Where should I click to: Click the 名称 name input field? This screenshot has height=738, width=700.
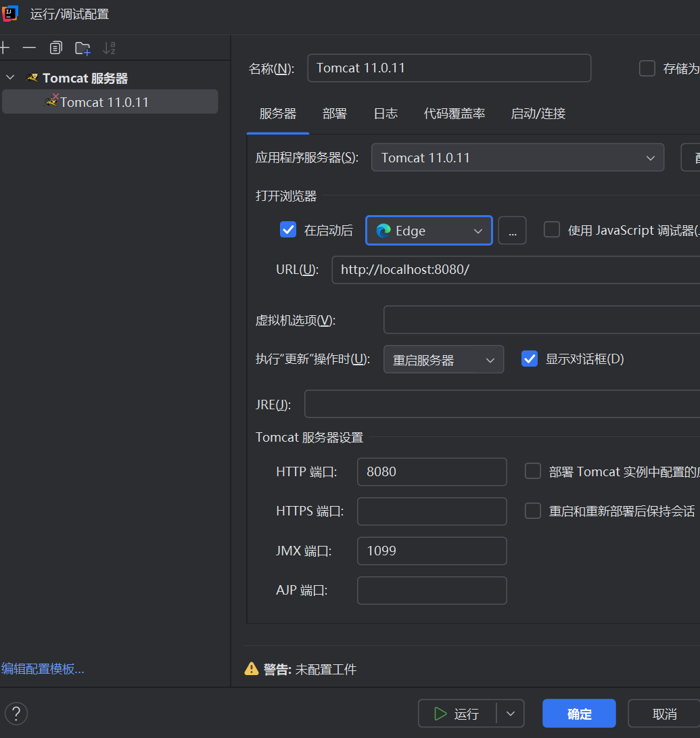tap(449, 68)
